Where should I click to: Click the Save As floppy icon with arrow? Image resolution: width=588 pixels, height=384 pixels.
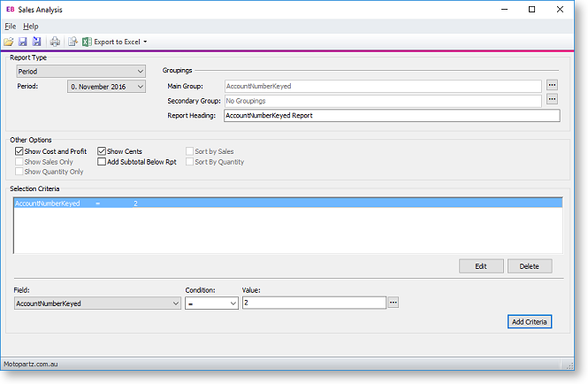36,42
